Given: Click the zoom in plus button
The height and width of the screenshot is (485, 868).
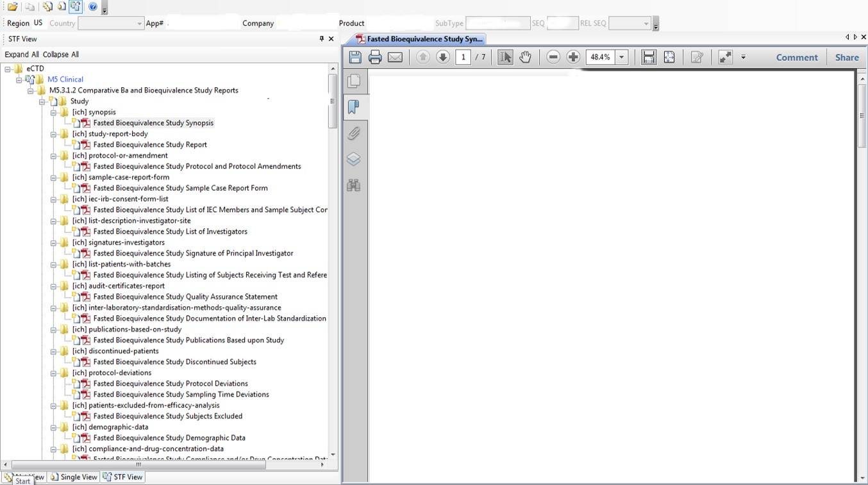Looking at the screenshot, I should 573,57.
